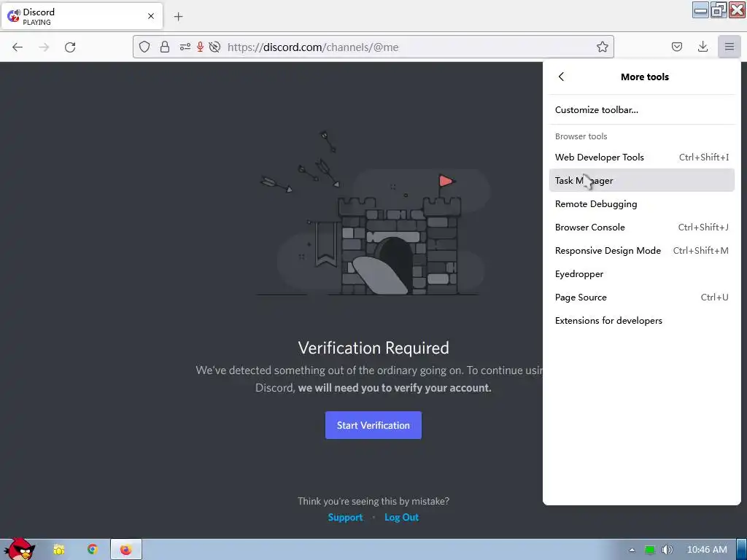Click the green network tray icon

(650, 550)
